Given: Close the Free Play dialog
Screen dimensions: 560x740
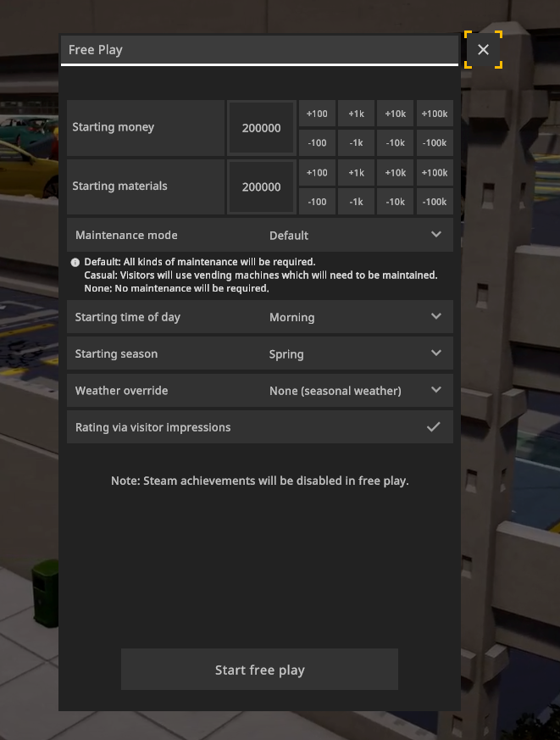Looking at the screenshot, I should click(x=483, y=50).
